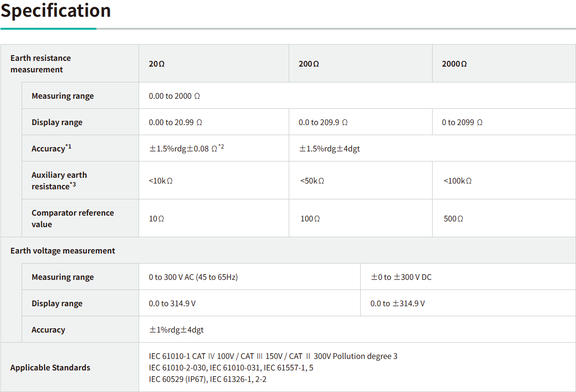Screen dimensions: 576x392
Task: Click the Applicable Standards row label
Action: (x=50, y=368)
